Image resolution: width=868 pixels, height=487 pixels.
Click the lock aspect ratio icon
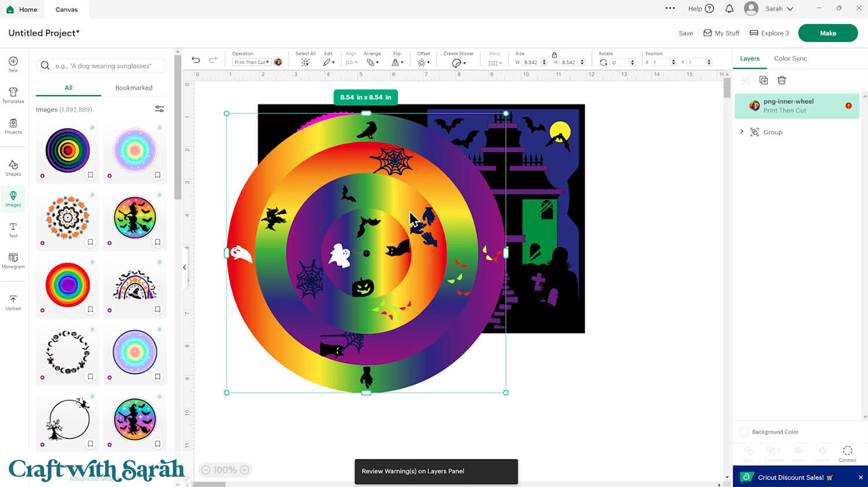click(x=554, y=54)
